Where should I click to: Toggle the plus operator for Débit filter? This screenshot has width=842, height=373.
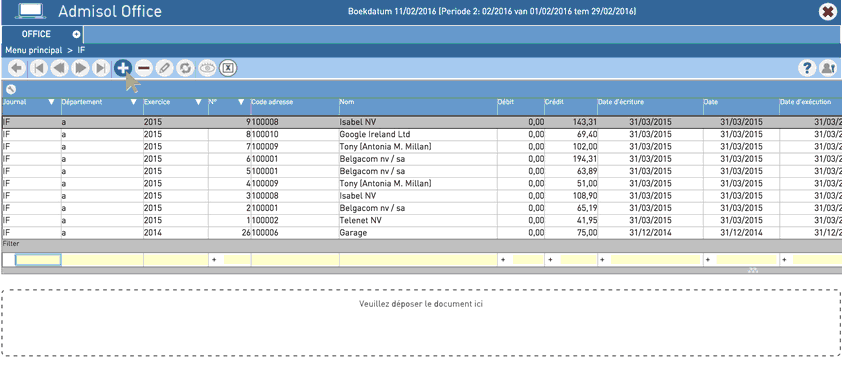click(503, 260)
